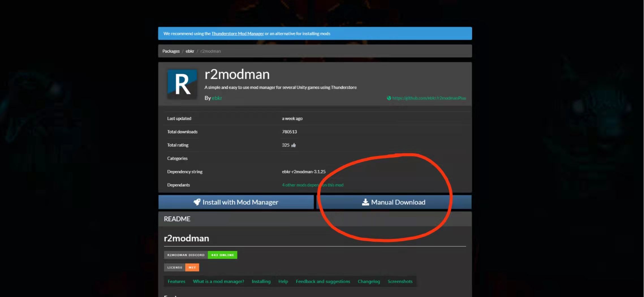Visit author ebkr's profile link
Screen dimensions: 644x297
click(217, 98)
